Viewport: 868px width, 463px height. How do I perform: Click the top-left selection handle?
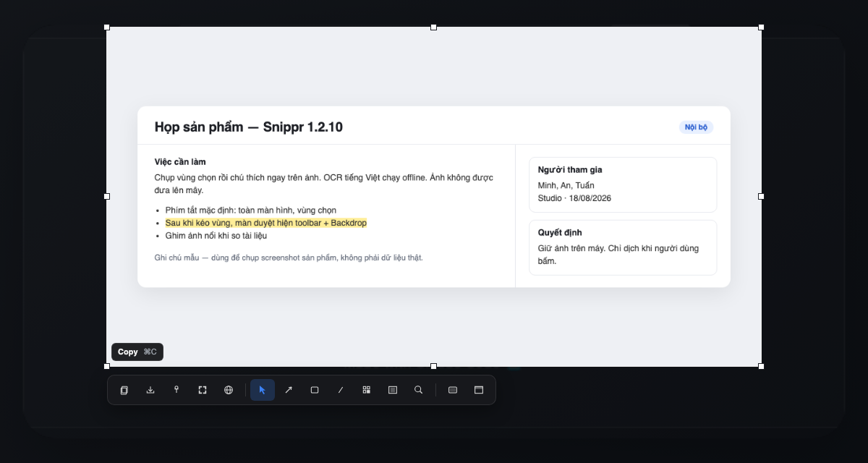point(107,27)
